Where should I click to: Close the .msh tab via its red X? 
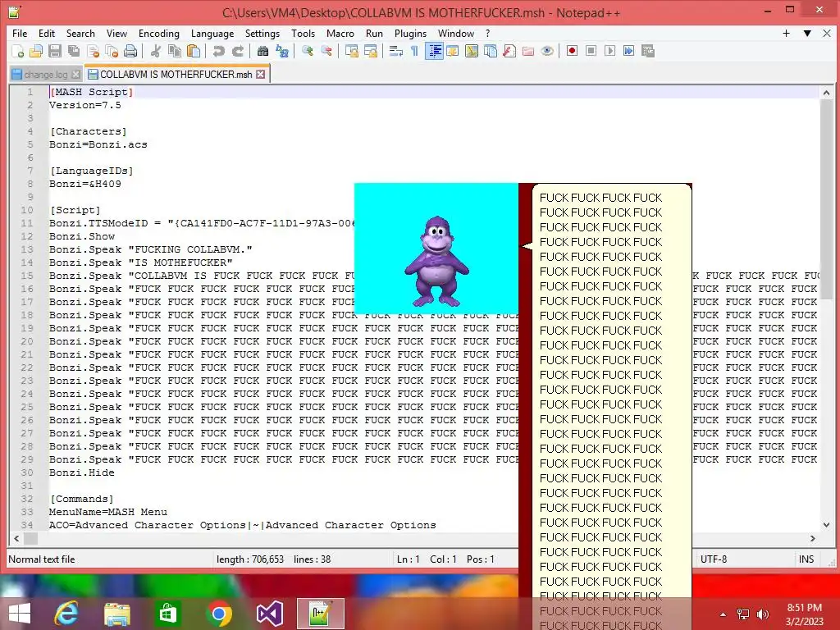coord(260,75)
